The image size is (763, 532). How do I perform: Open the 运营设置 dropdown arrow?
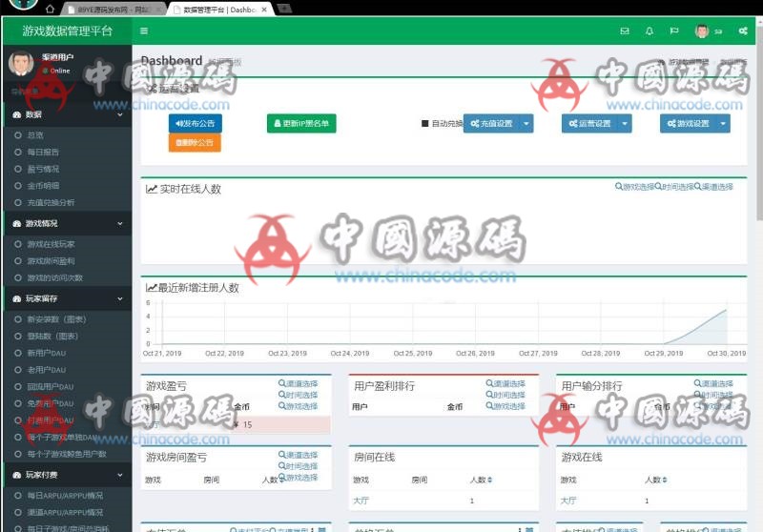[x=625, y=124]
